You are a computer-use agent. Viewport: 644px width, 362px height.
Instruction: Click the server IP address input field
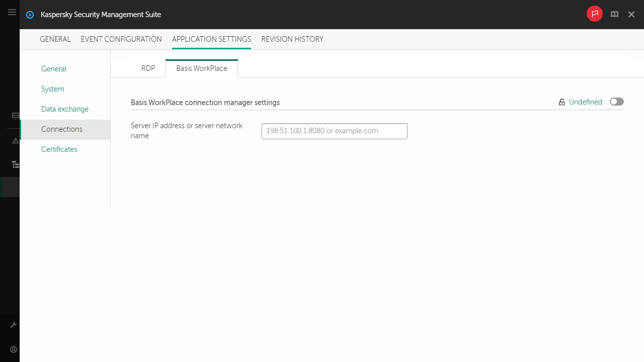334,131
